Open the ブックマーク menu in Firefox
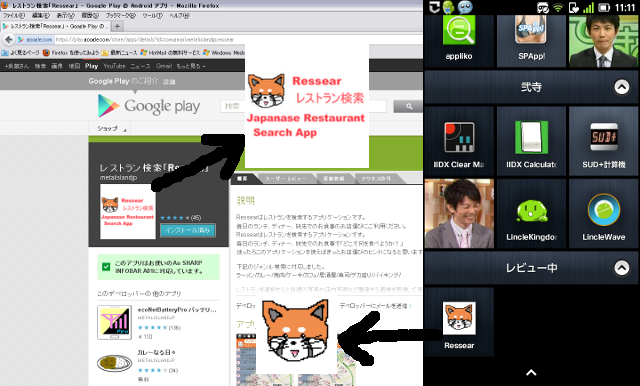 [x=120, y=16]
